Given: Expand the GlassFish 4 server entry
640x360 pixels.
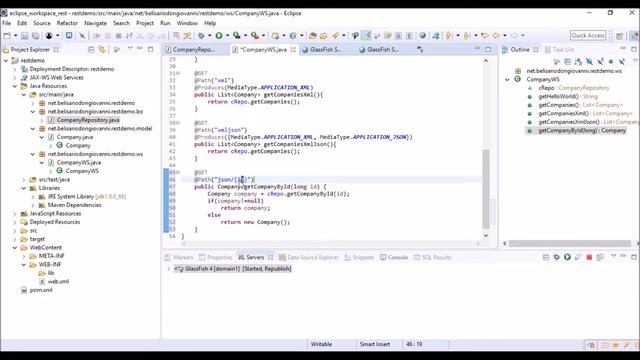Looking at the screenshot, I should pyautogui.click(x=169, y=269).
